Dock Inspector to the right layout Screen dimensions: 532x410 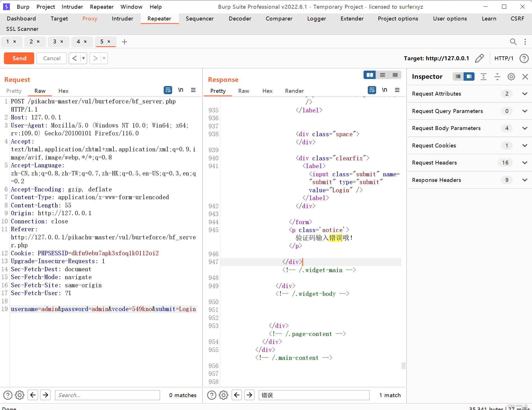click(x=469, y=77)
